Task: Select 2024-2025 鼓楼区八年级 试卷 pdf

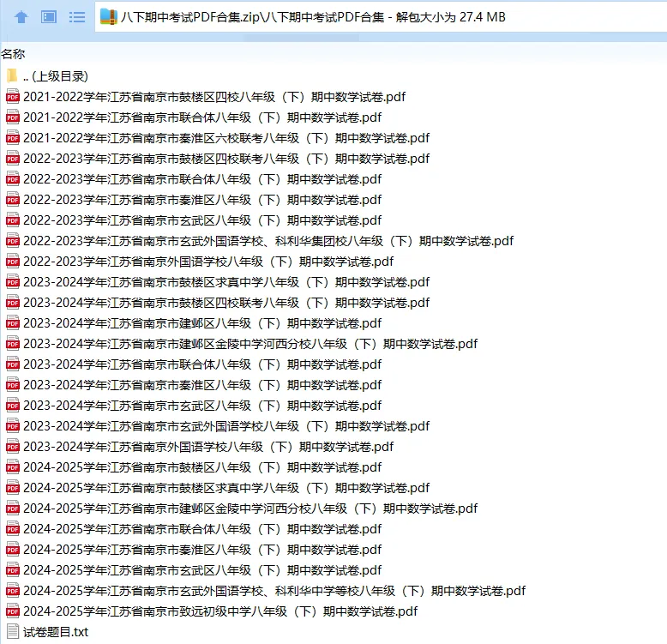Action: 194,467
